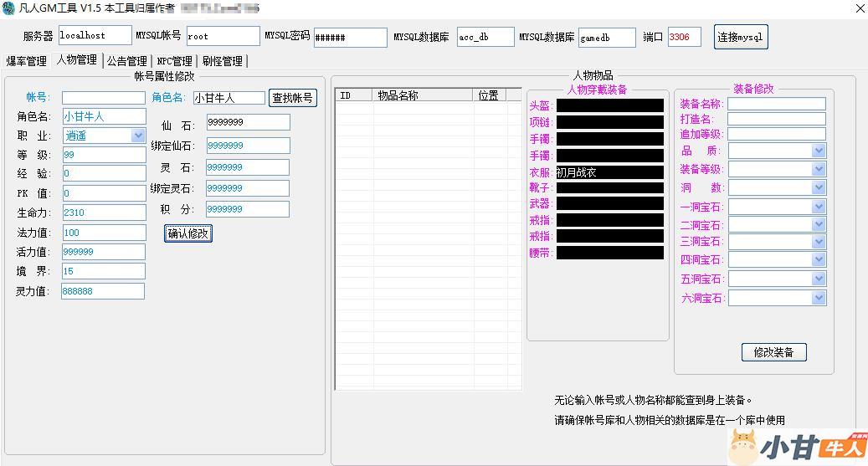Expand the 装备等级 dropdown
868x466 pixels.
(818, 169)
